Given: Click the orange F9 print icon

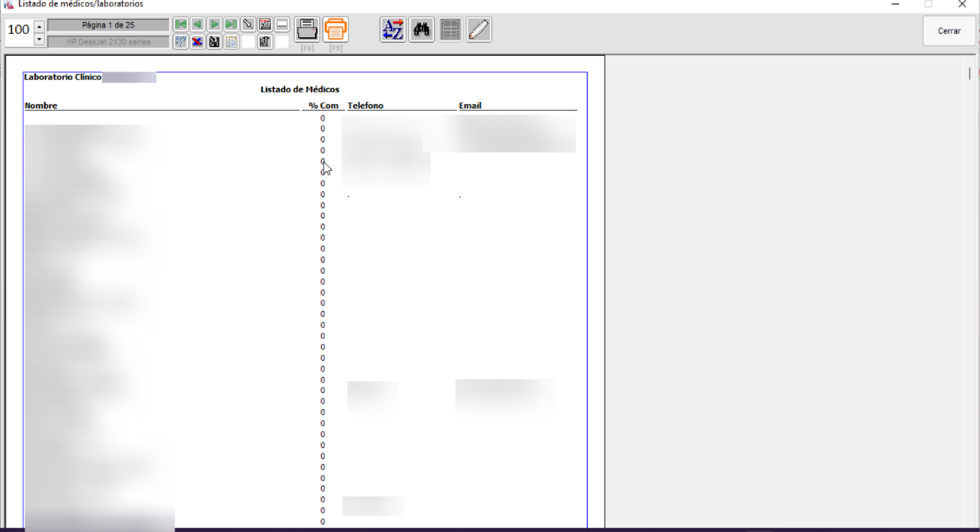Looking at the screenshot, I should pyautogui.click(x=335, y=30).
